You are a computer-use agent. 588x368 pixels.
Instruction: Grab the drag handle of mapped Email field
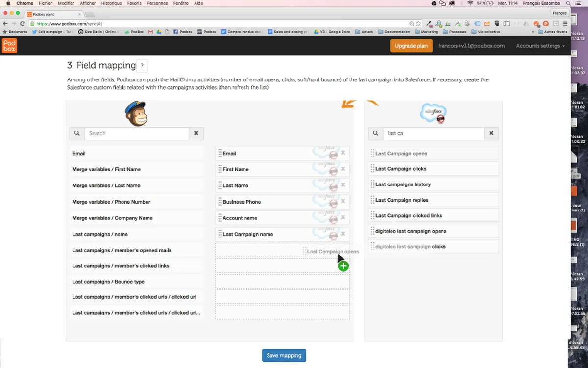click(220, 153)
